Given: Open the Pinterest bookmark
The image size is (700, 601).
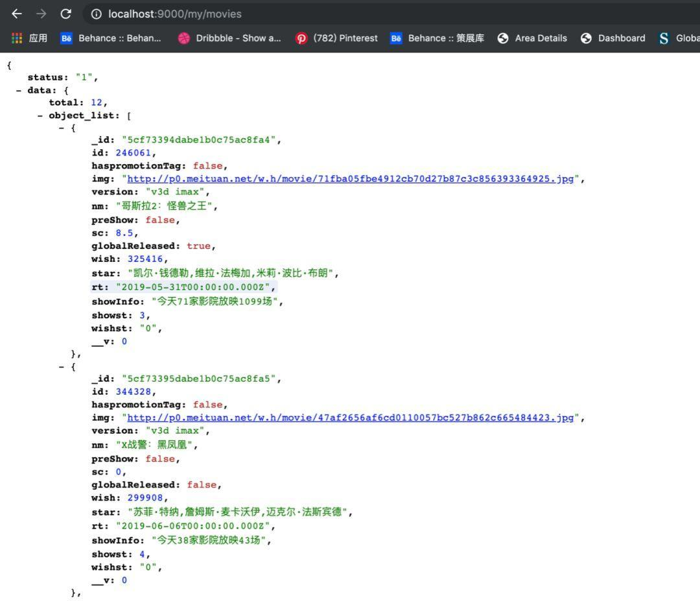Looking at the screenshot, I should pyautogui.click(x=336, y=38).
